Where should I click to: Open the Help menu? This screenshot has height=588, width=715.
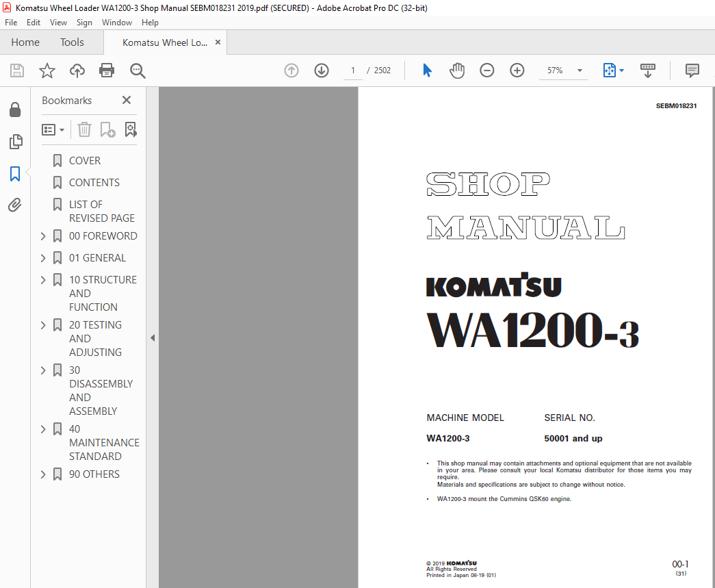[150, 23]
